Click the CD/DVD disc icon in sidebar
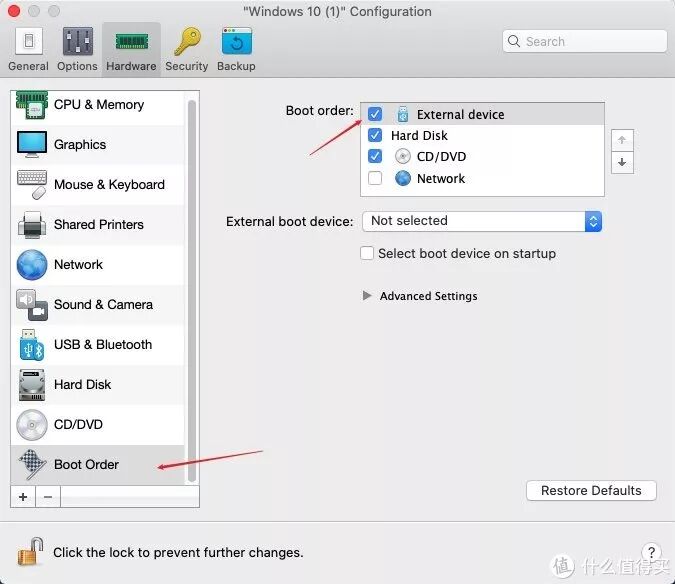This screenshot has width=675, height=584. click(x=32, y=425)
